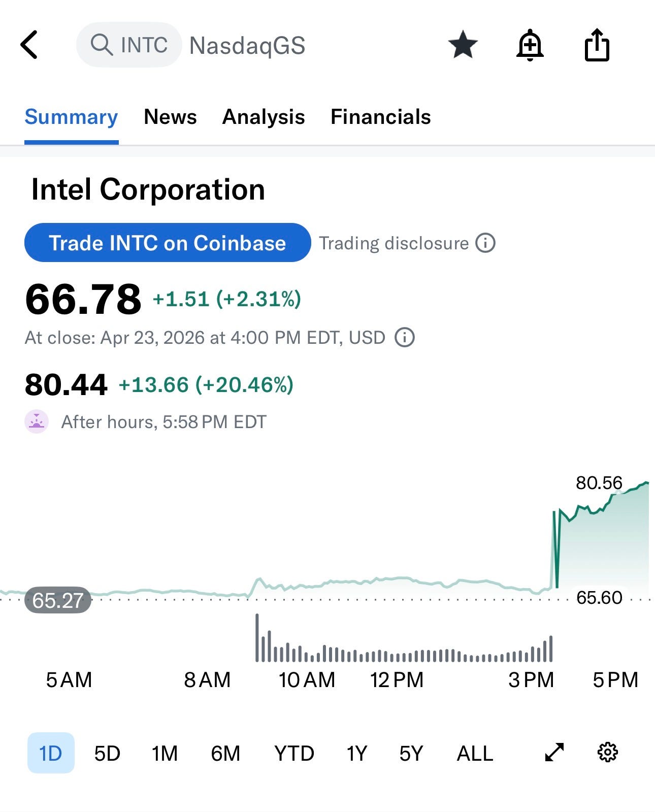This screenshot has height=812, width=655.
Task: Open the trading disclosure info icon
Action: [x=485, y=243]
